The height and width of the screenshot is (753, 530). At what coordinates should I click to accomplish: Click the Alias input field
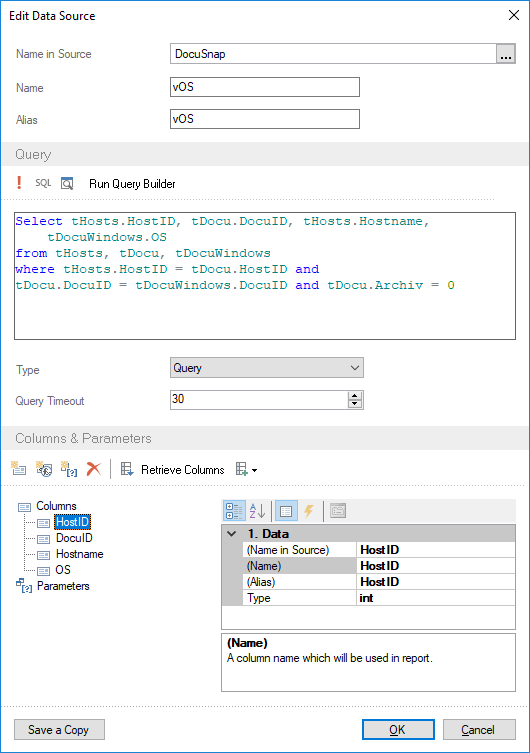(x=265, y=119)
